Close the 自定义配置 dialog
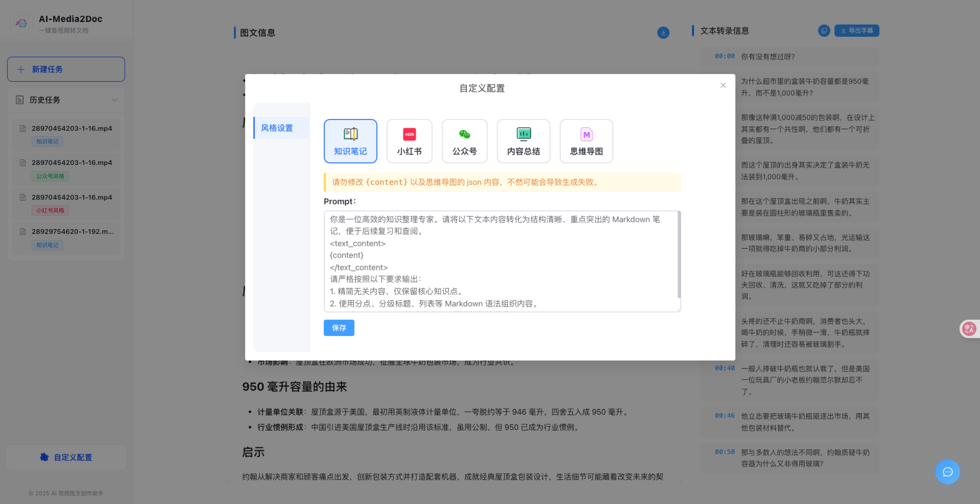Image resolution: width=980 pixels, height=504 pixels. click(723, 85)
